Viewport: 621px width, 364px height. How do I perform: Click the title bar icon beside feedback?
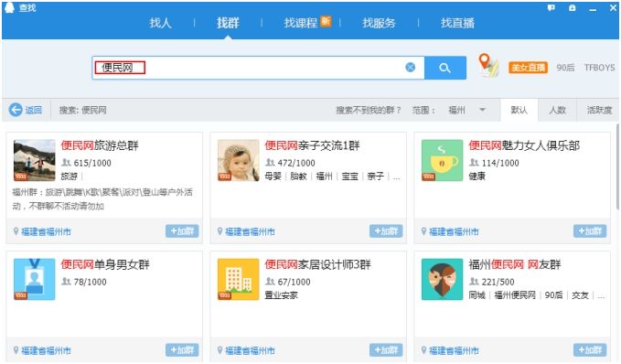click(x=573, y=8)
